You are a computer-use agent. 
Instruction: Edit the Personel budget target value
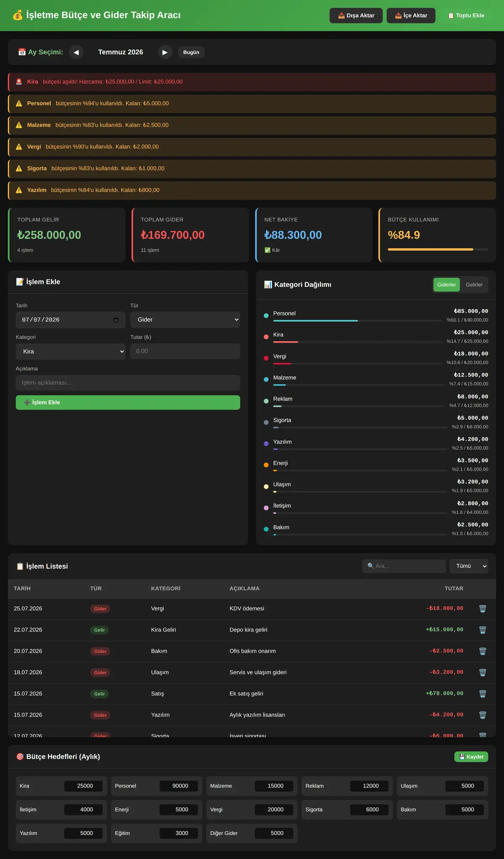point(178,786)
